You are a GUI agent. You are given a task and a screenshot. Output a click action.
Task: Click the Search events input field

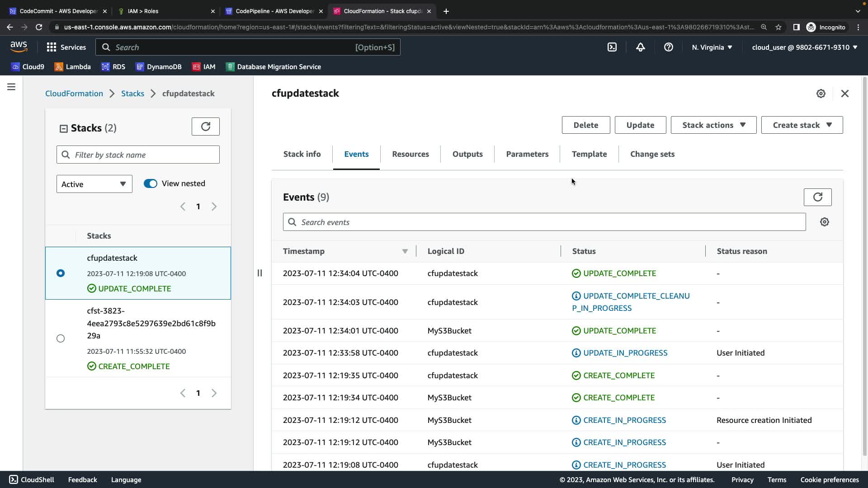click(544, 222)
